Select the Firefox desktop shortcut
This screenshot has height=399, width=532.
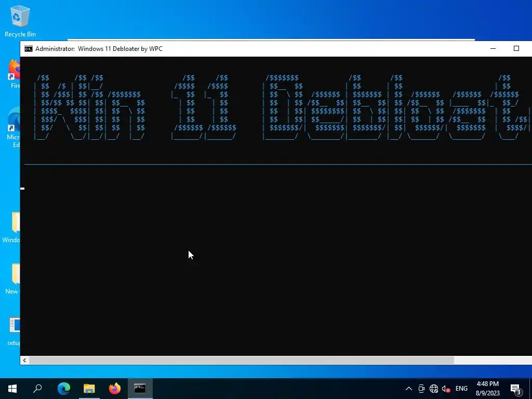pos(14,74)
